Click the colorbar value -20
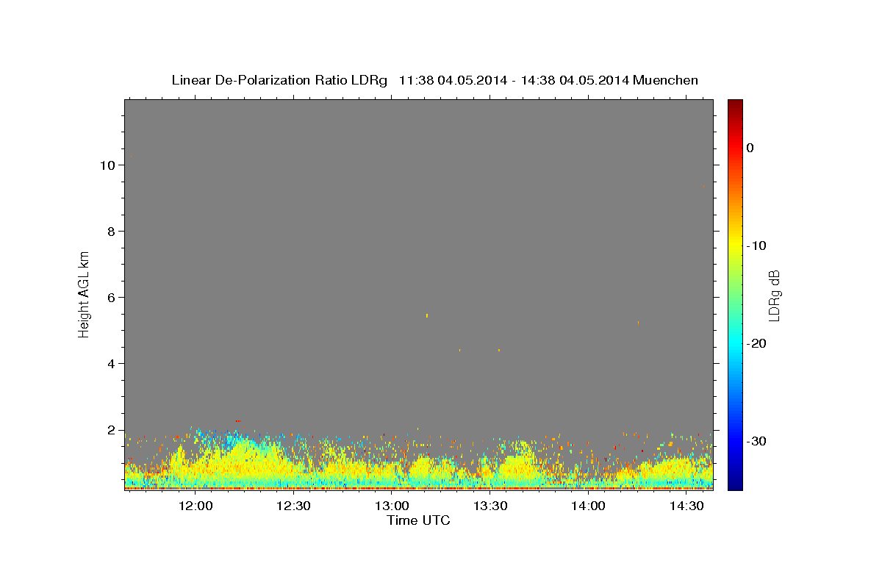 tap(757, 343)
